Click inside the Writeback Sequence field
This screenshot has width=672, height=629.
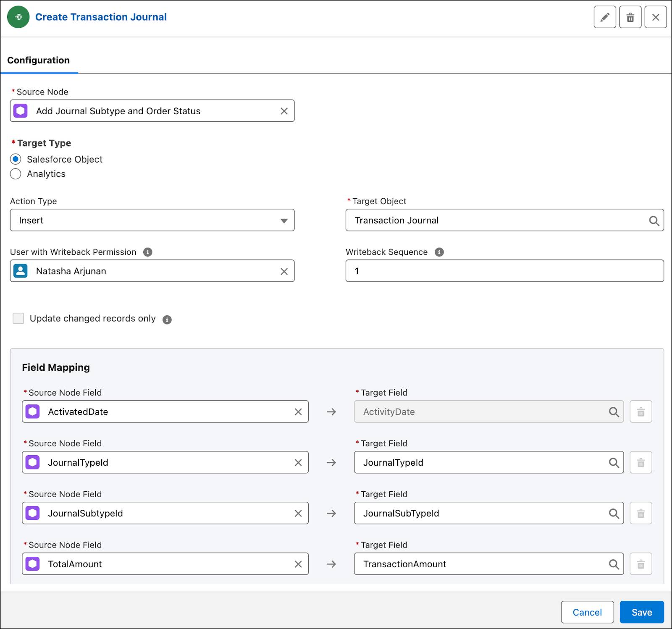[x=462, y=271]
